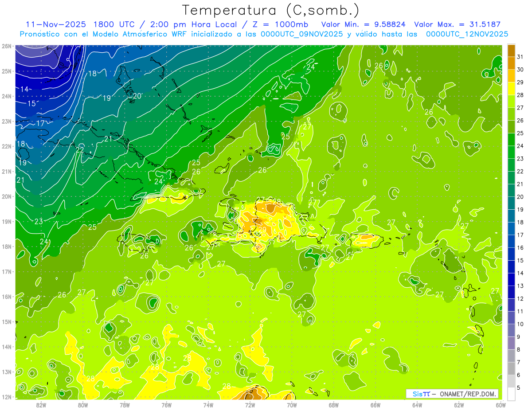Image resolution: width=532 pixels, height=411 pixels.
Task: Click the '0000UTC_12NOV2025' valid-until time
Action: 467,34
